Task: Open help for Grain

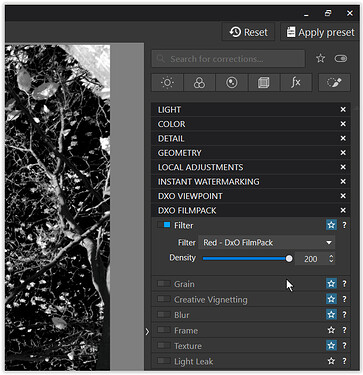Action: (x=344, y=284)
